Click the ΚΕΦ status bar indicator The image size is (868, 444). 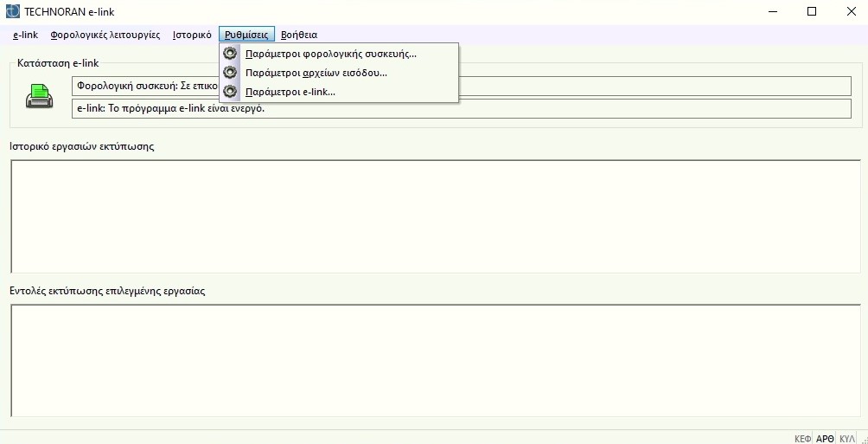[802, 439]
